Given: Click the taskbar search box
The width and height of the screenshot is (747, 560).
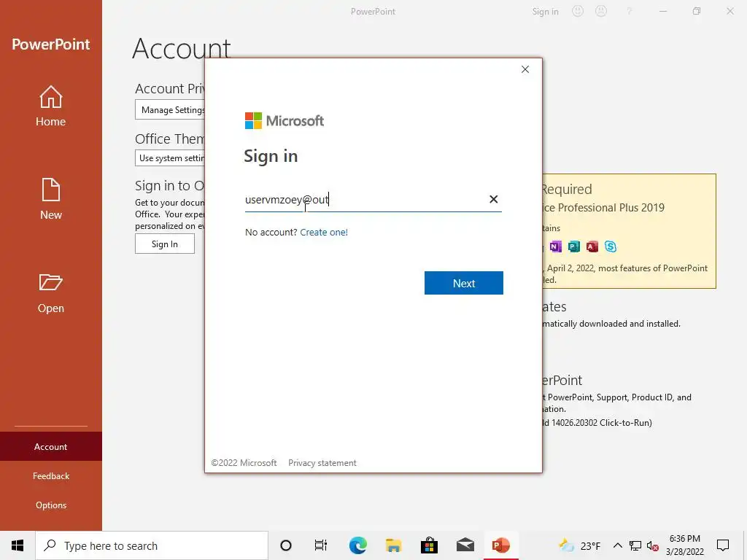Looking at the screenshot, I should (152, 545).
